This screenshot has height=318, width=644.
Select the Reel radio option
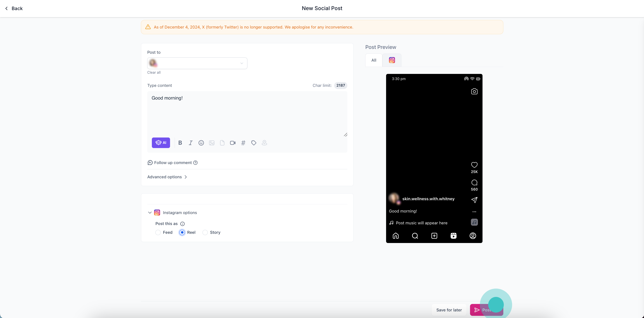182,232
